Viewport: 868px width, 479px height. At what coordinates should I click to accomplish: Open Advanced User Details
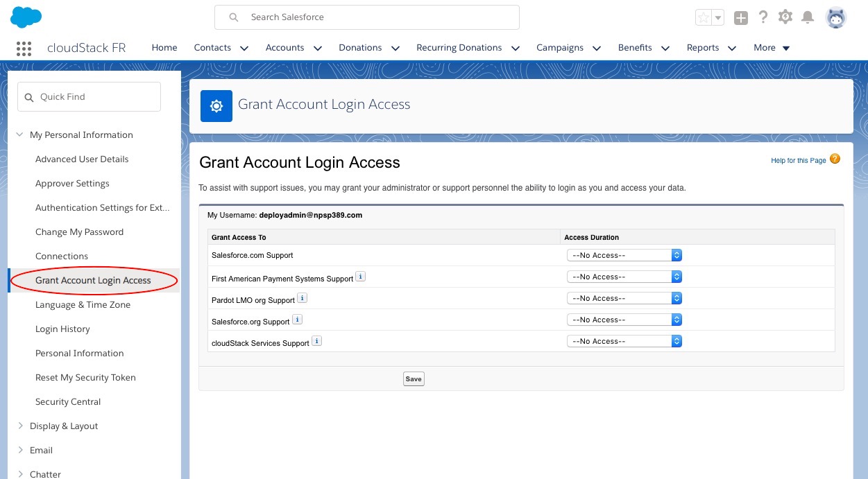pyautogui.click(x=82, y=159)
